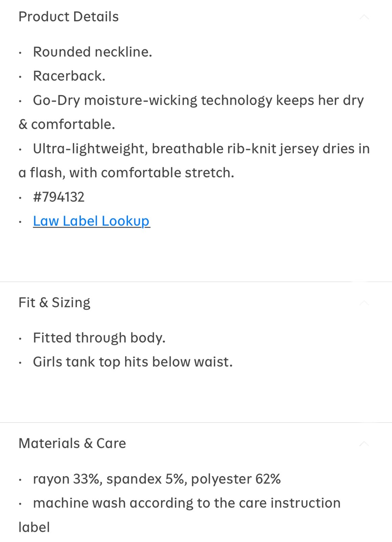Collapse the Materials & Care chevron arrow
This screenshot has height=542, width=392.
click(x=364, y=443)
